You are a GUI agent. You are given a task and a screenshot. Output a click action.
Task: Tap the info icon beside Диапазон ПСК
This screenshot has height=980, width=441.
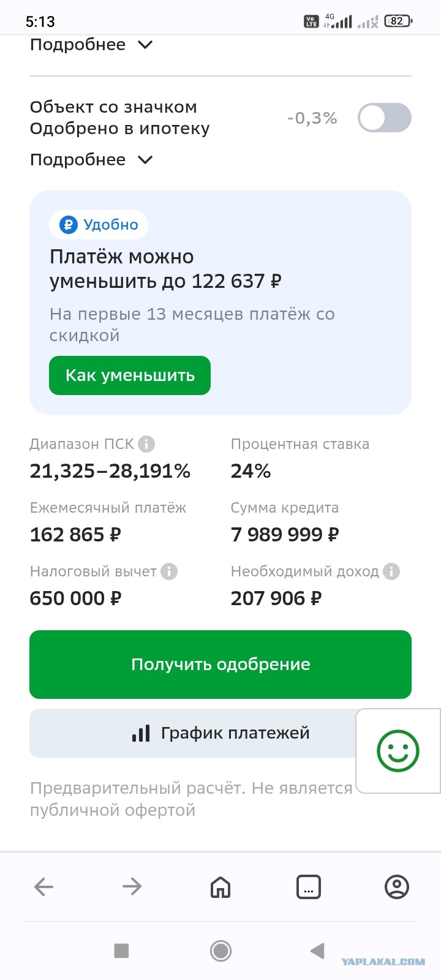point(146,444)
